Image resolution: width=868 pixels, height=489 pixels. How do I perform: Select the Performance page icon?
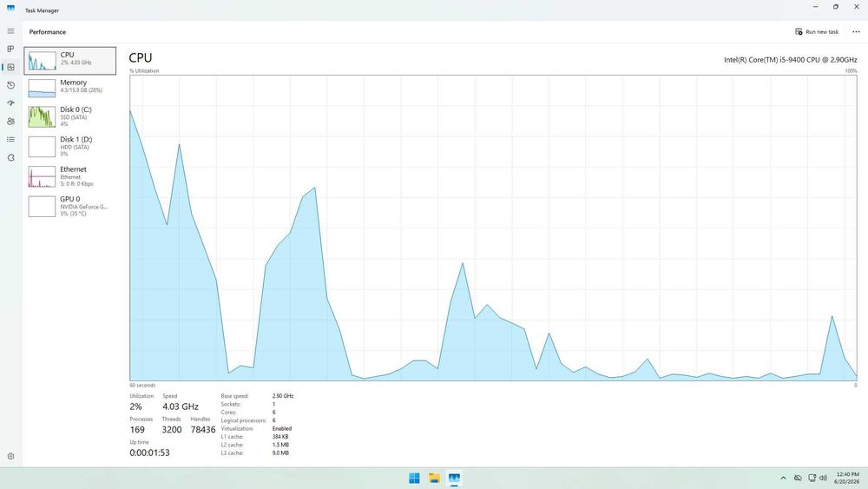[10, 67]
